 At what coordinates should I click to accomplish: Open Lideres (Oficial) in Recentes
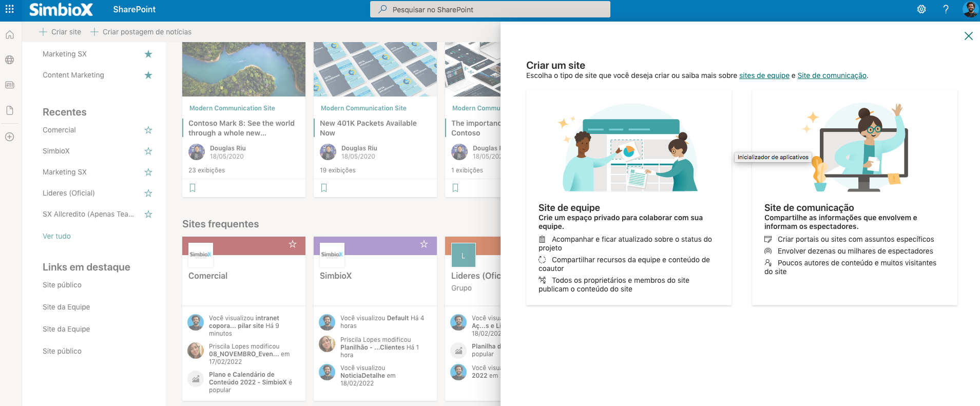tap(69, 193)
